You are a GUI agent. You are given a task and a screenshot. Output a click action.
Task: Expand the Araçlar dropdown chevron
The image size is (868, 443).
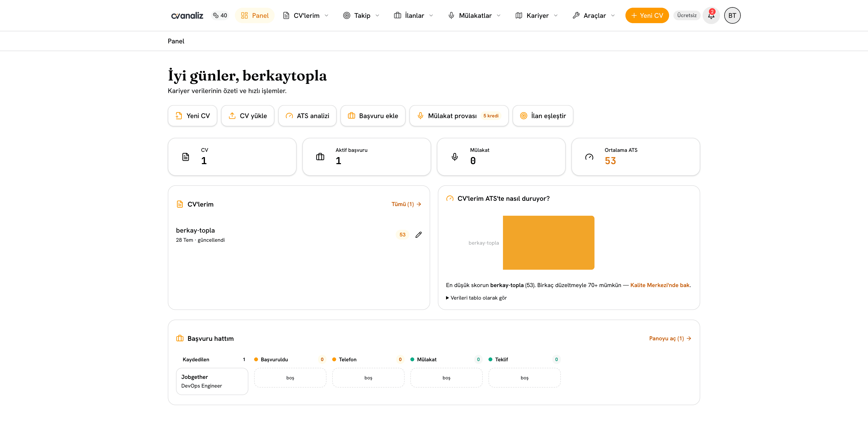[x=613, y=15]
